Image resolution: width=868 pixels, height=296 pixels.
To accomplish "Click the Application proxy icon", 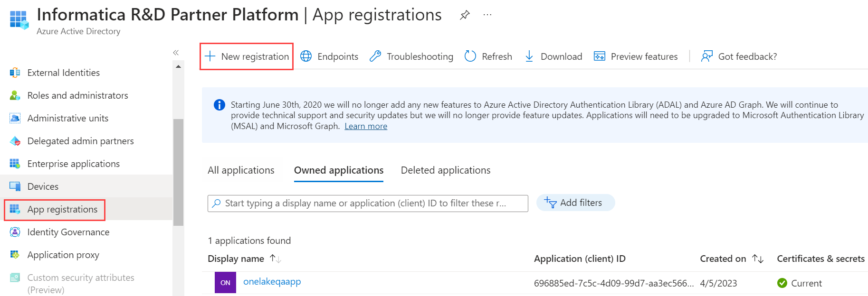I will [x=15, y=255].
